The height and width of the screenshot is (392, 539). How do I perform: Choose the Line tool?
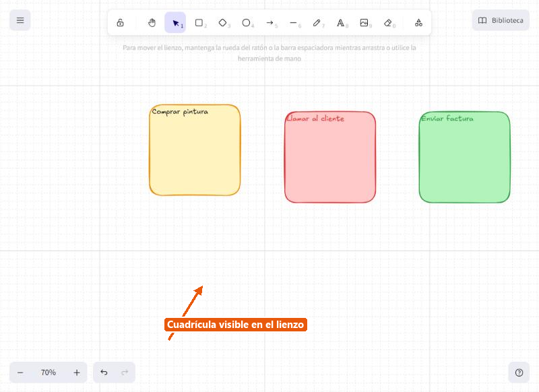point(293,23)
